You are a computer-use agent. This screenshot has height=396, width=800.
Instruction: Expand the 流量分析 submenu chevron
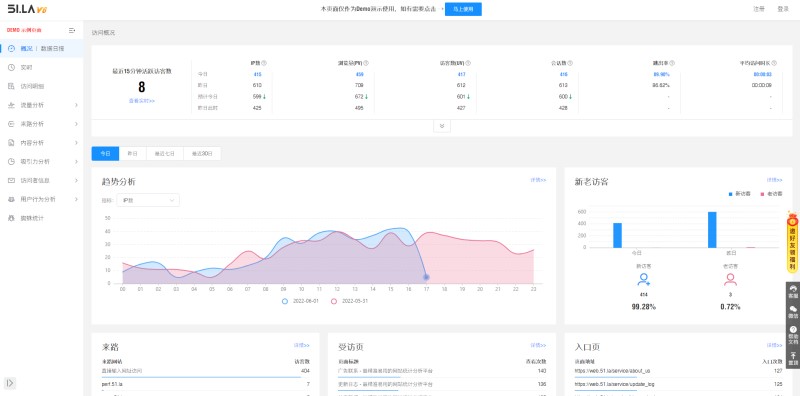(x=76, y=105)
